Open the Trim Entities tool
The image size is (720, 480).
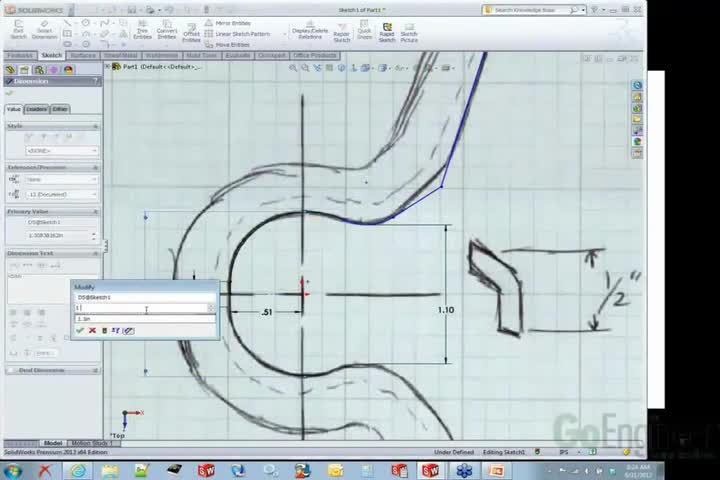[142, 30]
